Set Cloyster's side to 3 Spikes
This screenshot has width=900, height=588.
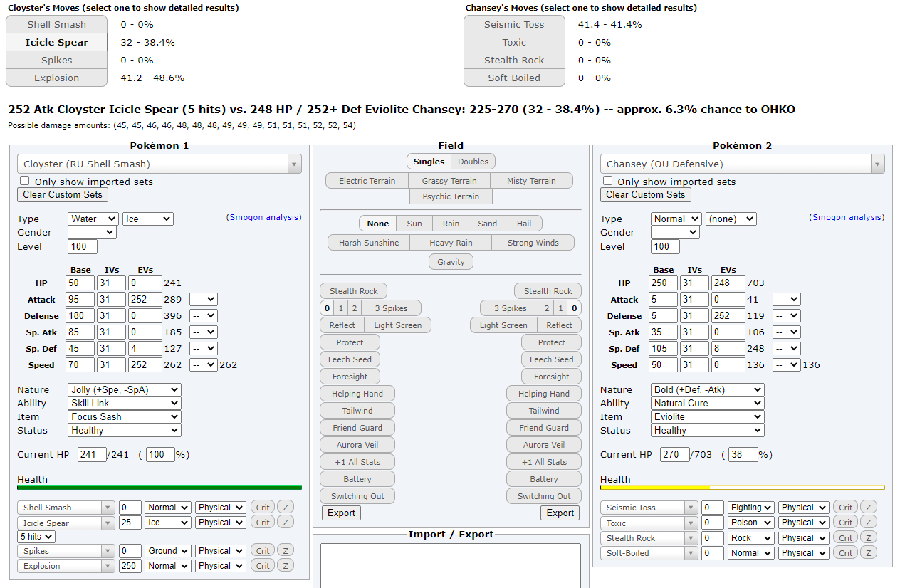tap(390, 308)
